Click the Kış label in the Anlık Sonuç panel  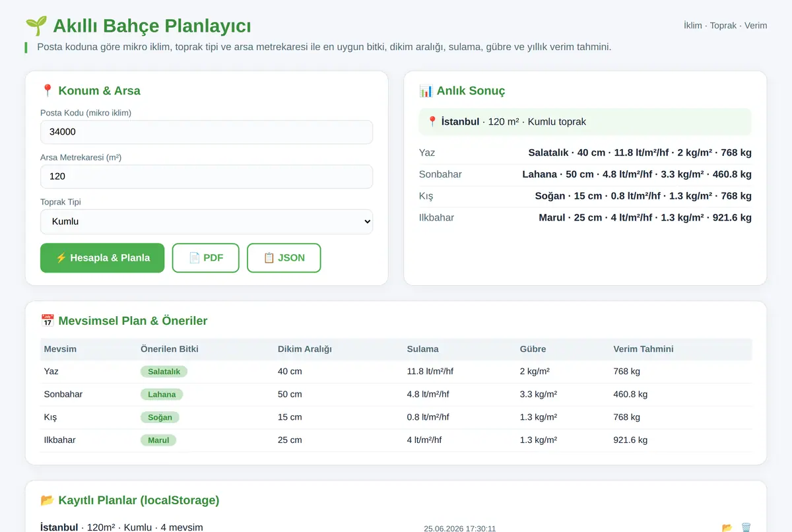click(x=426, y=196)
